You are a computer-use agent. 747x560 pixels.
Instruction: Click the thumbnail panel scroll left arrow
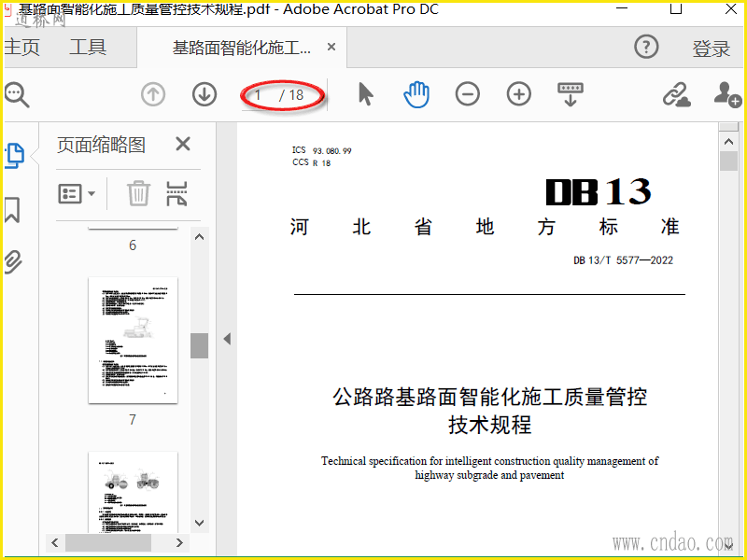[55, 542]
